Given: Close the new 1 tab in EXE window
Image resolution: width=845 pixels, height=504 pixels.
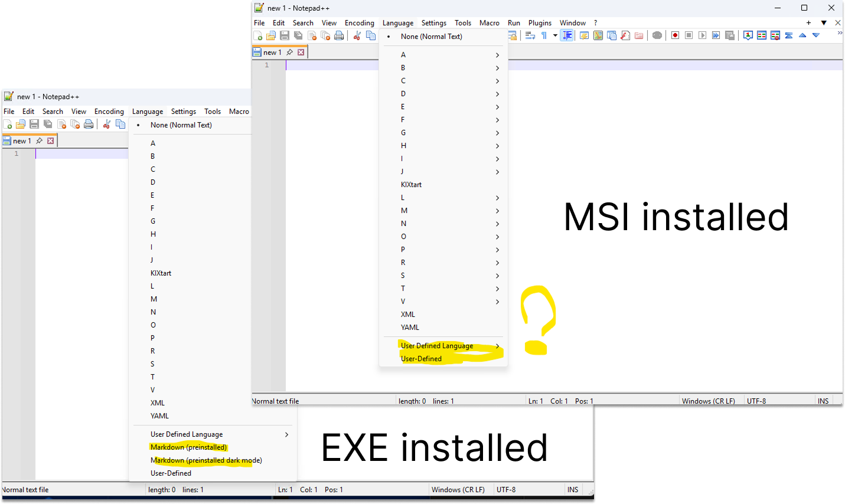Looking at the screenshot, I should point(51,140).
